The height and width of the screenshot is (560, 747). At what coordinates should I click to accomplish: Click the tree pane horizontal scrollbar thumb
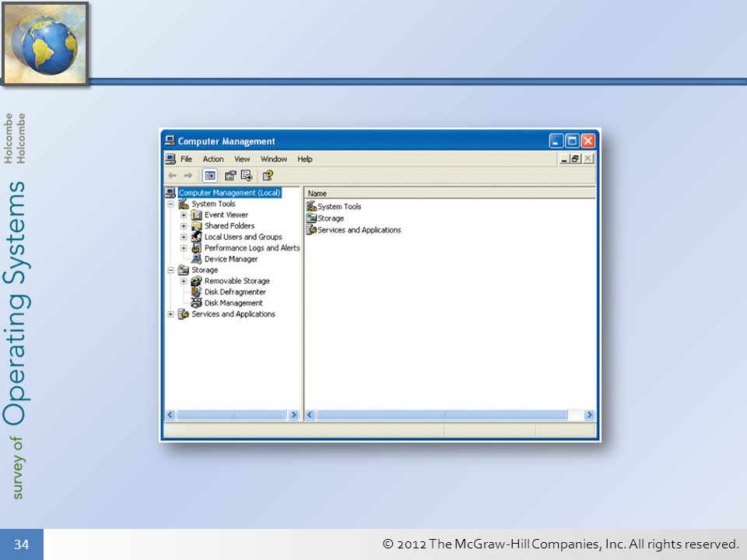[232, 415]
